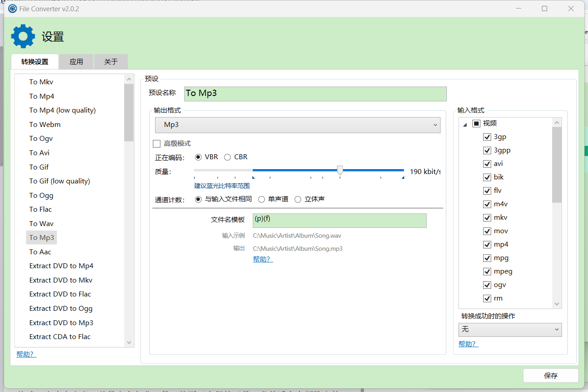Click the input format list scroll down arrow
Viewport: 588px width, 392px height.
(557, 304)
